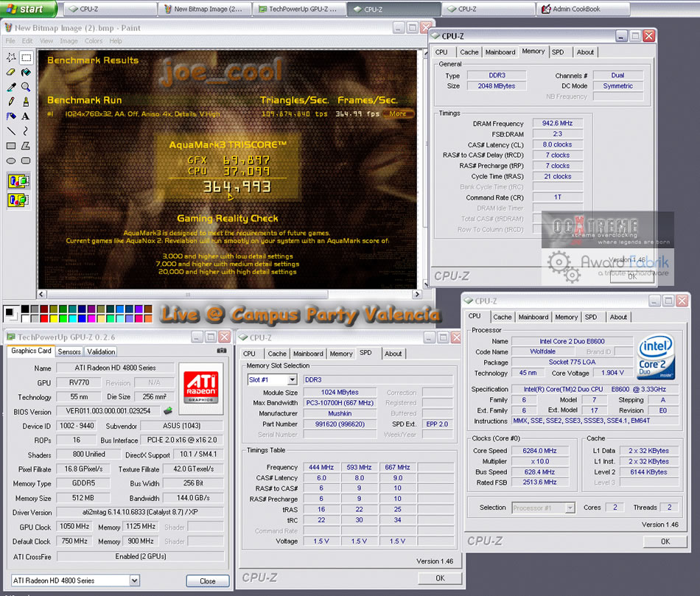
Task: Click the Max Bandwidth PC3-10700H value
Action: click(340, 403)
